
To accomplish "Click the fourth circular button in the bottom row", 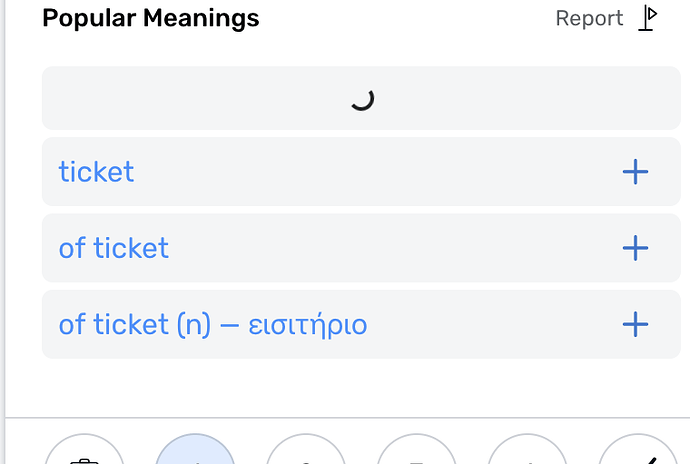I will [416, 449].
